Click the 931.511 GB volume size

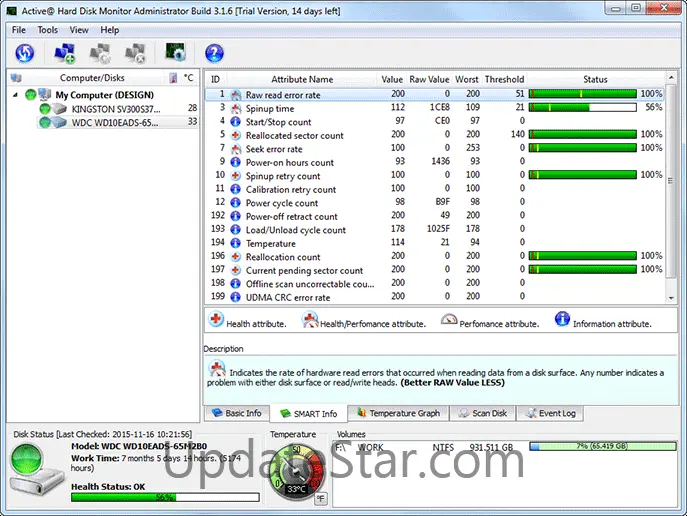pyautogui.click(x=491, y=447)
